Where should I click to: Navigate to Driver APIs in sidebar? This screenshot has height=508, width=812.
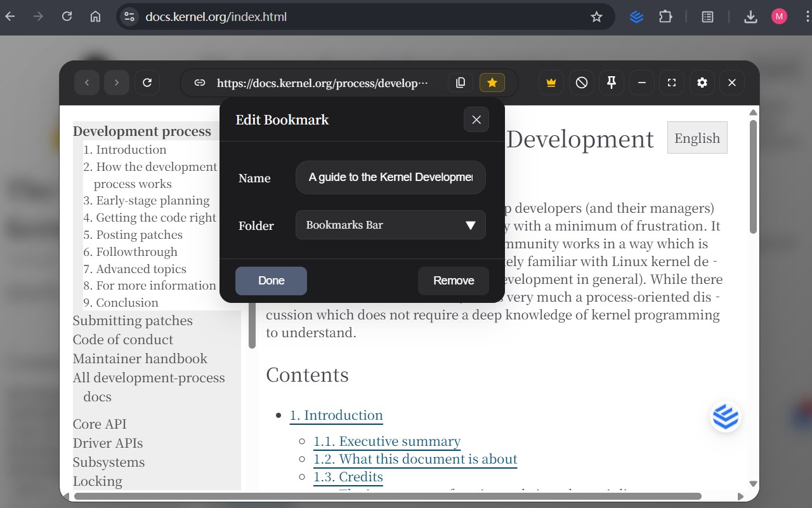coord(108,443)
